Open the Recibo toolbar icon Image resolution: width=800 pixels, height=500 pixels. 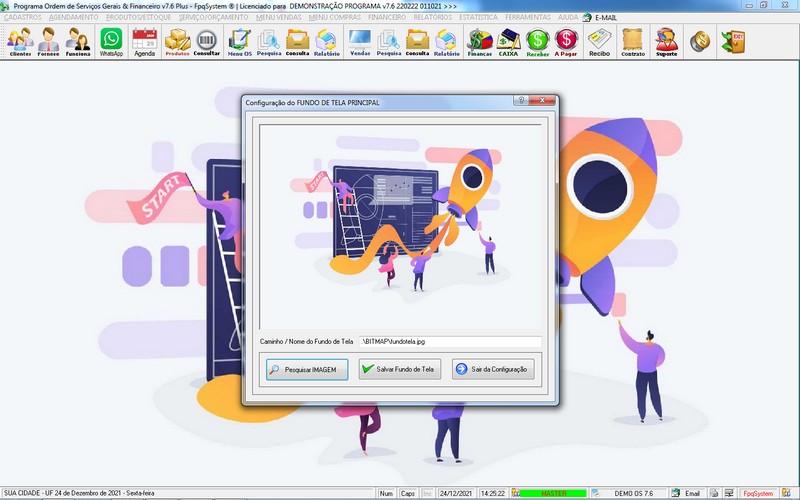(600, 42)
